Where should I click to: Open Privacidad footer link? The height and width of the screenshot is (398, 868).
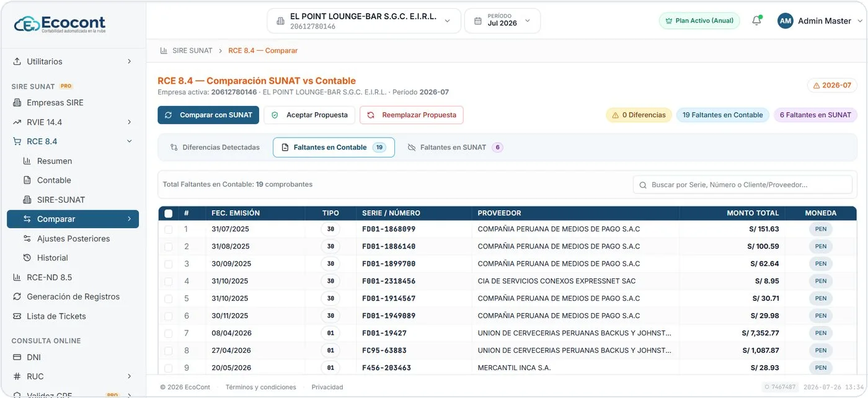327,387
